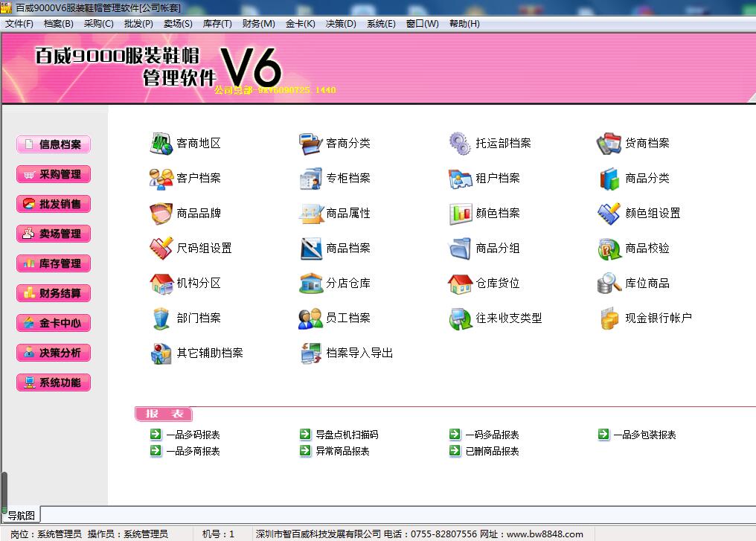The width and height of the screenshot is (756, 541).
Task: Select the 信息档案 sidebar button
Action: click(x=54, y=144)
